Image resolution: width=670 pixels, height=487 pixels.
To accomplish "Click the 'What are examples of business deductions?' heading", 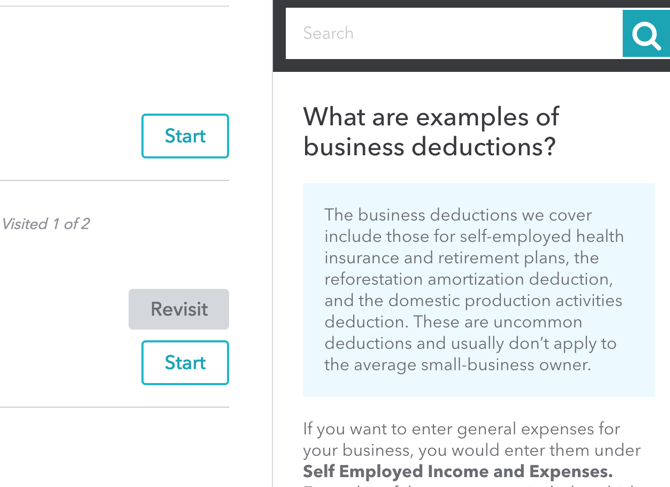I will 431,132.
